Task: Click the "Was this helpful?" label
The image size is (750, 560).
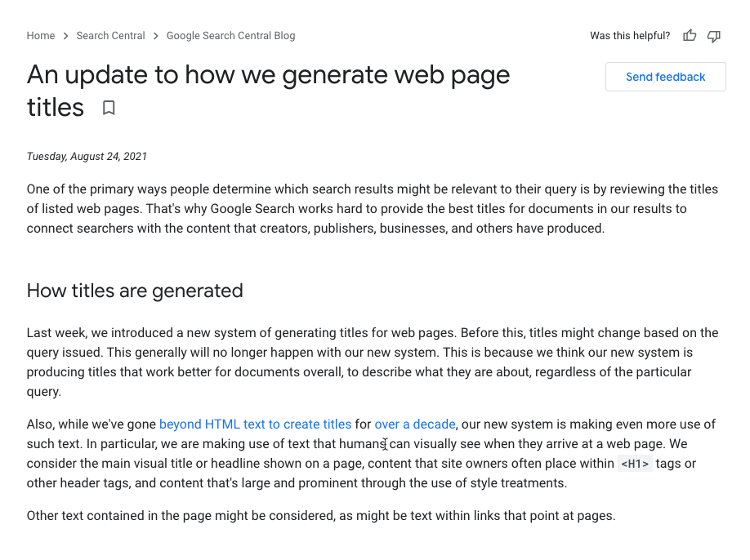Action: click(x=630, y=36)
